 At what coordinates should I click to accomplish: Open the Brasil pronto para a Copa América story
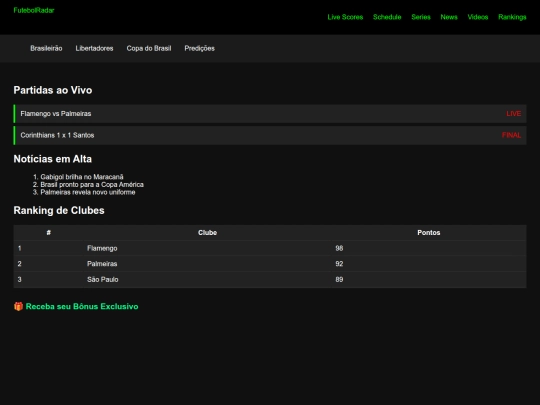[92, 185]
